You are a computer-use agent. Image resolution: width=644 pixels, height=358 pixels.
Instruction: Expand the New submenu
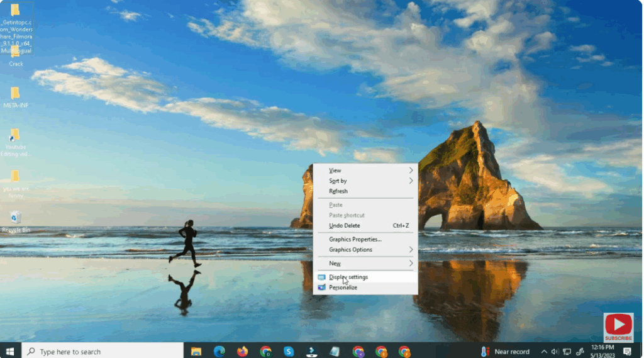365,264
